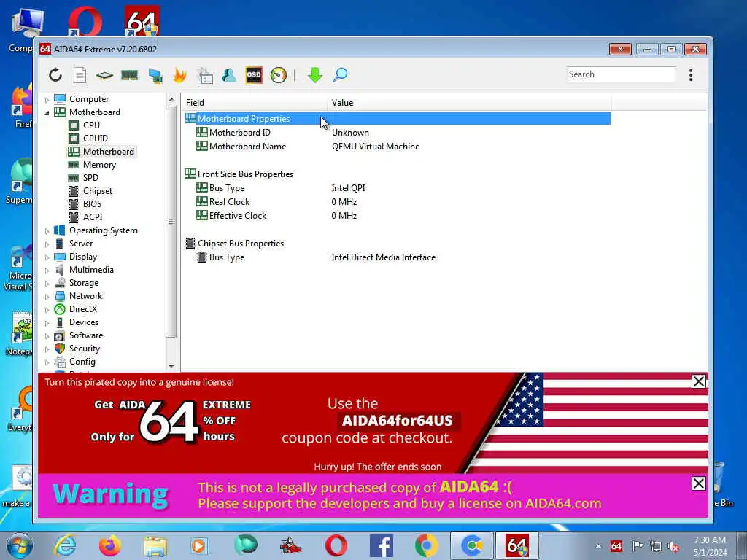This screenshot has width=747, height=560.
Task: Click the tree scrollbar down arrow
Action: [171, 366]
